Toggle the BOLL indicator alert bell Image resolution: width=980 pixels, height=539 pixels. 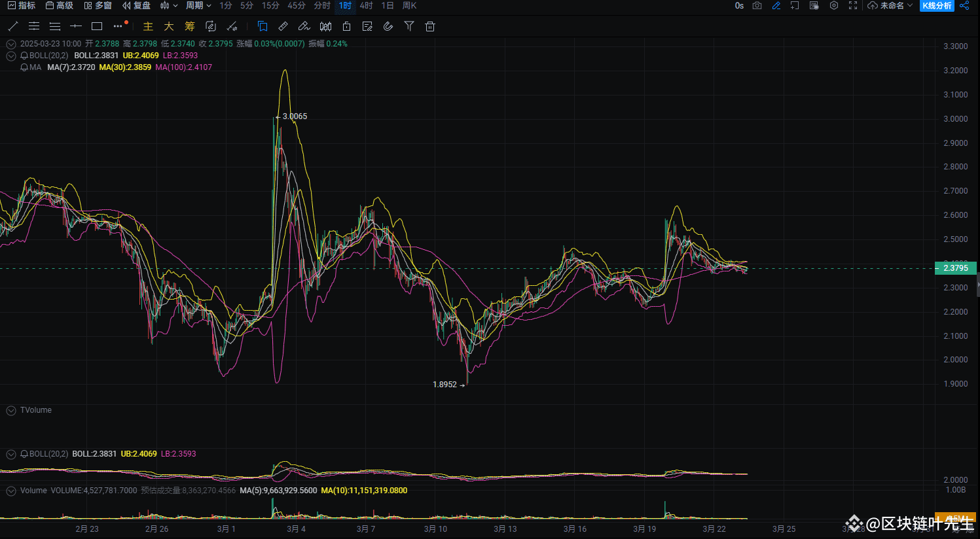(x=24, y=56)
